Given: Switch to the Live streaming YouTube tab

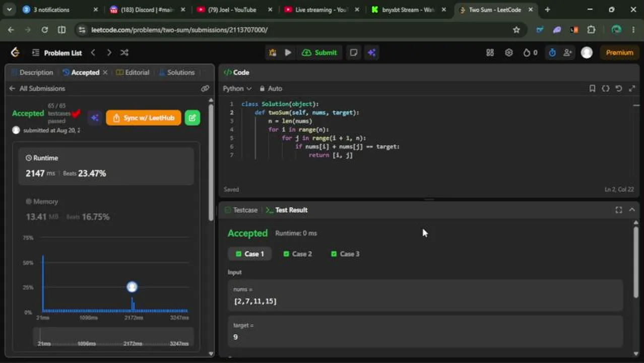Looking at the screenshot, I should click(x=321, y=10).
